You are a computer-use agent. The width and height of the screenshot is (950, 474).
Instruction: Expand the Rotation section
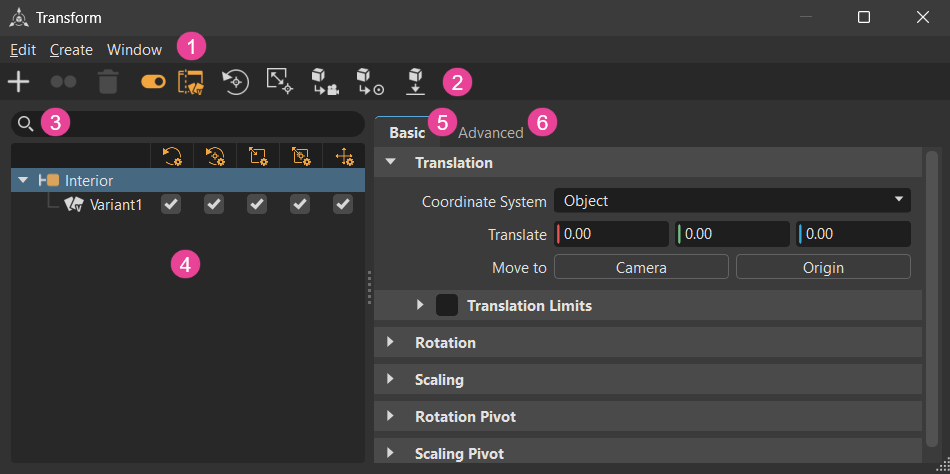[x=391, y=342]
